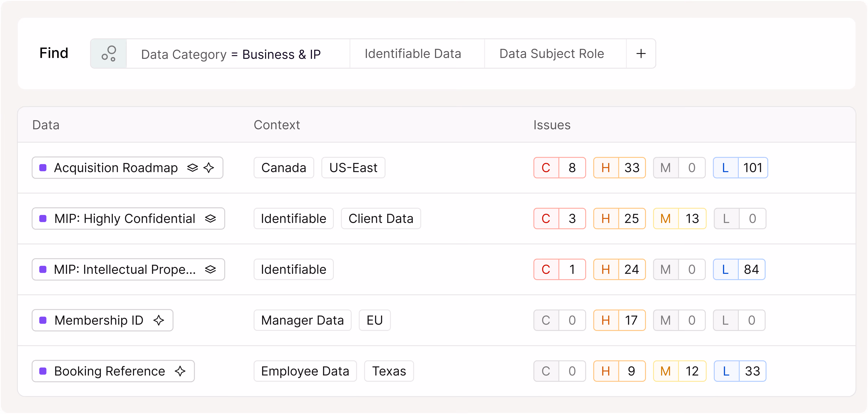The height and width of the screenshot is (414, 868).
Task: Click the graph nodes icon beside Find
Action: coord(109,54)
